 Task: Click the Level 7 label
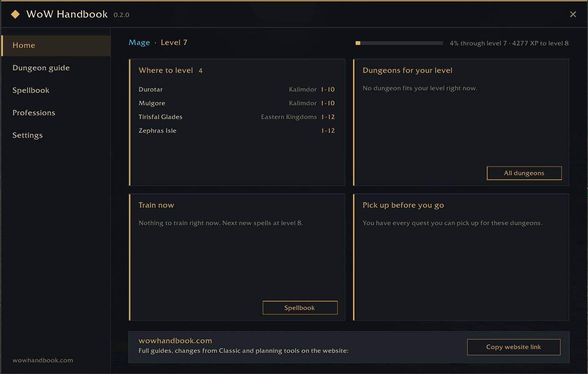[x=174, y=42]
